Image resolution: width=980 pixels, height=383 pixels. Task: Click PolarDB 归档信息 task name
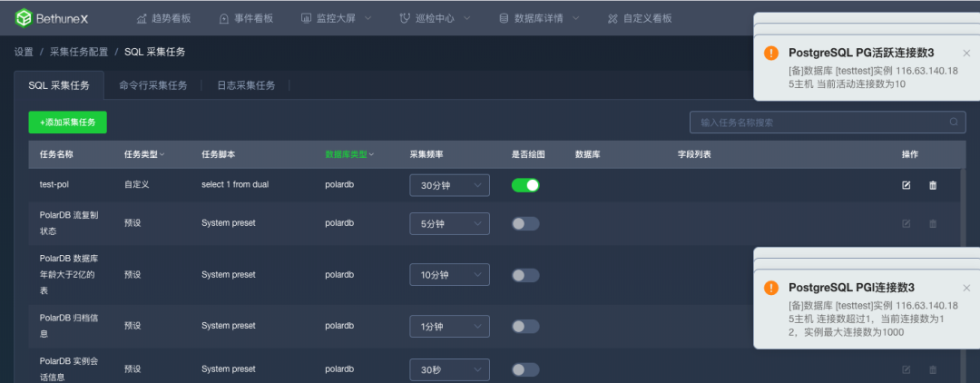point(69,326)
